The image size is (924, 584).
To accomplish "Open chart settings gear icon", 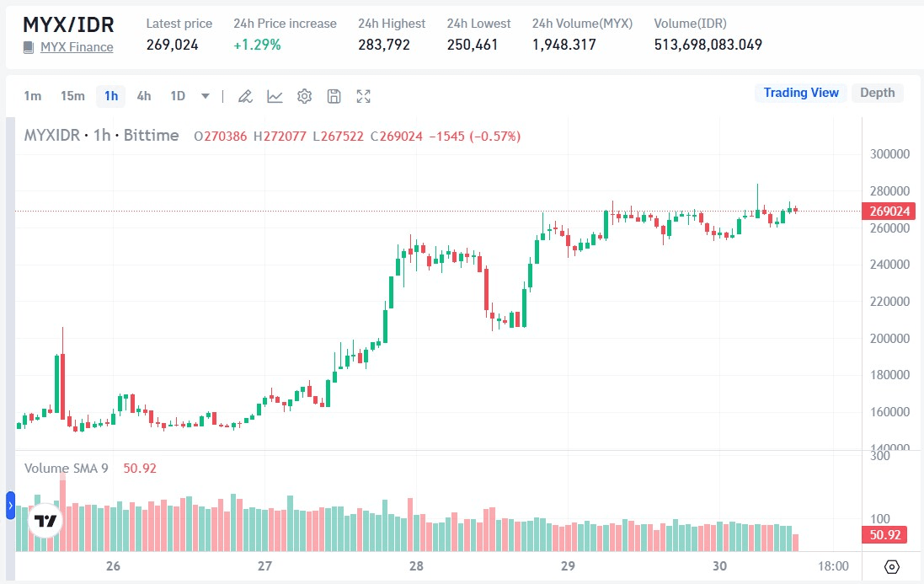I will [x=304, y=96].
